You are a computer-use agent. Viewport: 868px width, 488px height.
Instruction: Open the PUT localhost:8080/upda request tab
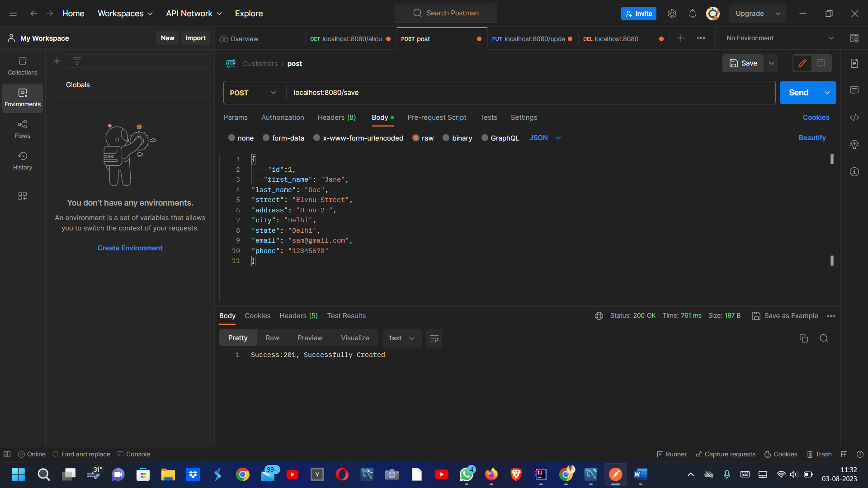(532, 39)
